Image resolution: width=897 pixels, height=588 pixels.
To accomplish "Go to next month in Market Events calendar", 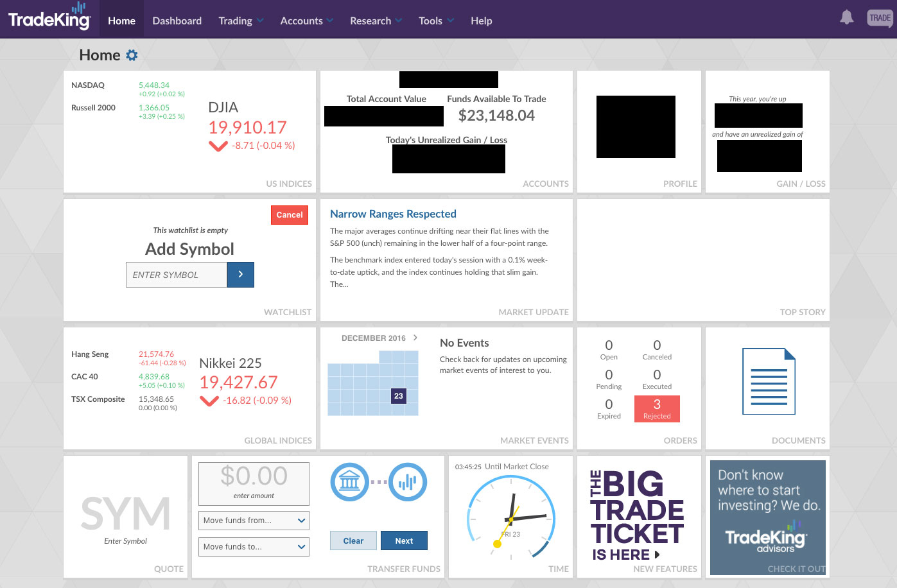I will [415, 338].
